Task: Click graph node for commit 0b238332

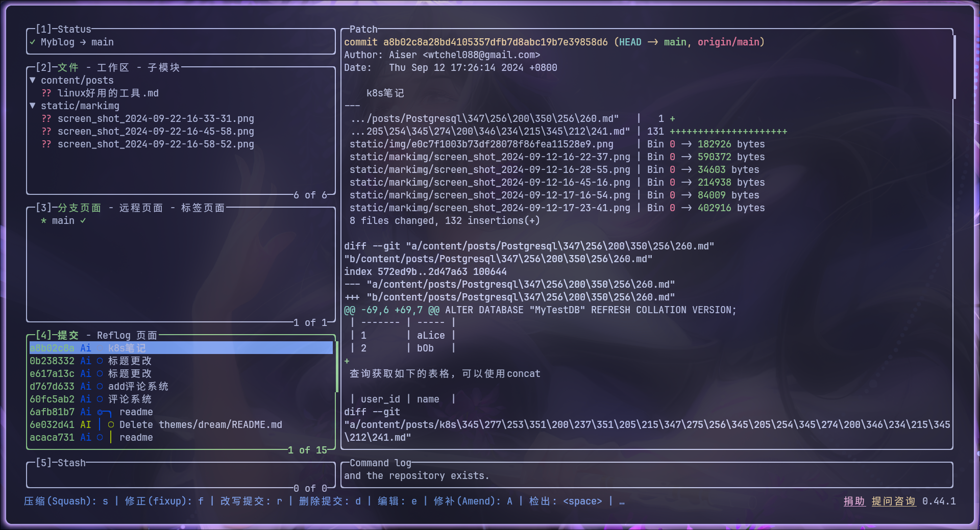Action: pos(100,361)
